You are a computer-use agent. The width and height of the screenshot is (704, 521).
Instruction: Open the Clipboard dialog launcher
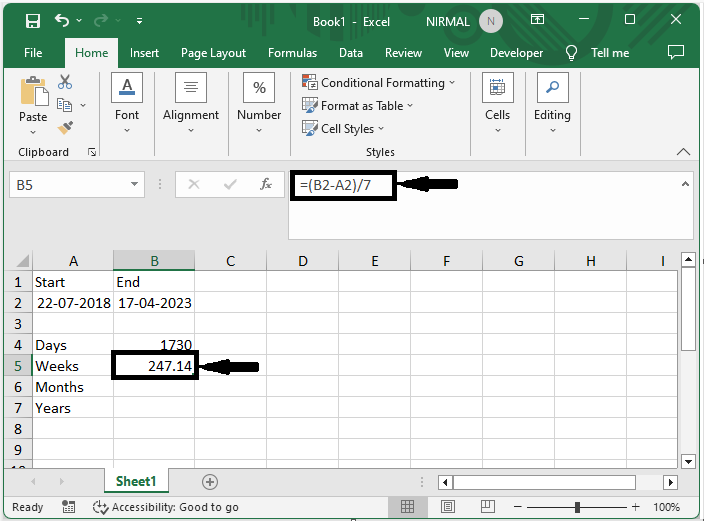tap(92, 152)
